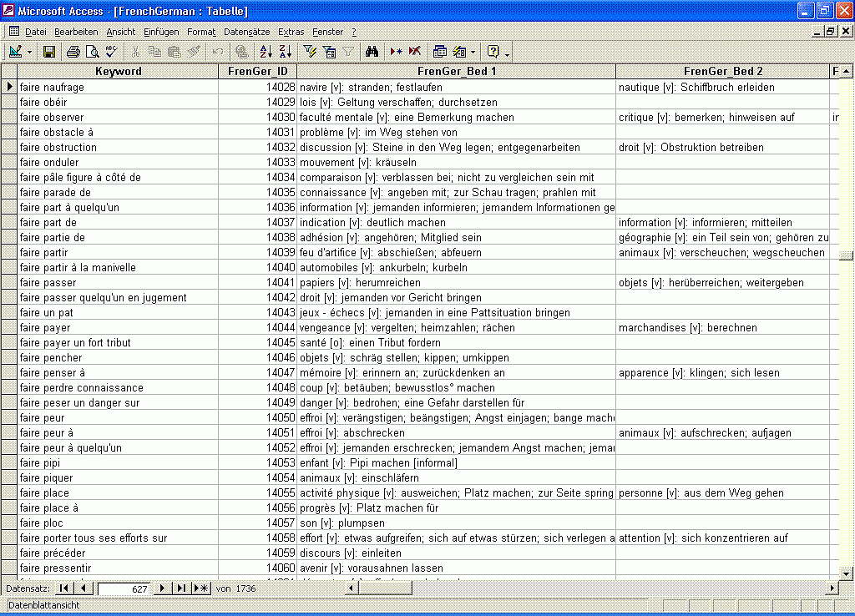Click the horizontal scrollbar thumb

tap(385, 588)
